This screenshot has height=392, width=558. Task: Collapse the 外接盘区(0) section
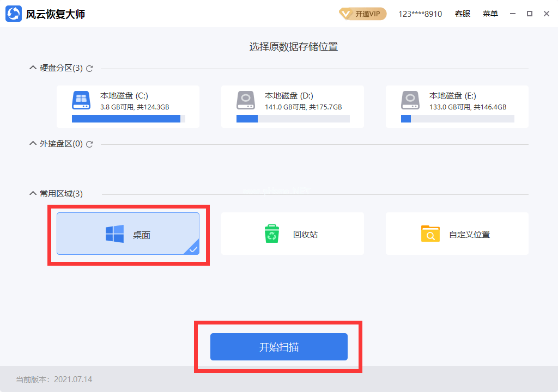pyautogui.click(x=33, y=143)
